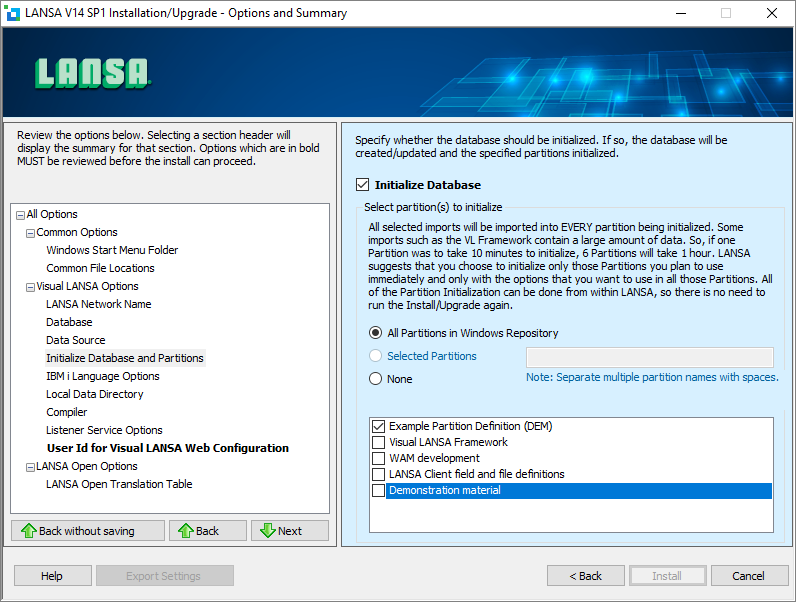The height and width of the screenshot is (602, 796).
Task: Open Common File Locations option
Action: (x=100, y=268)
